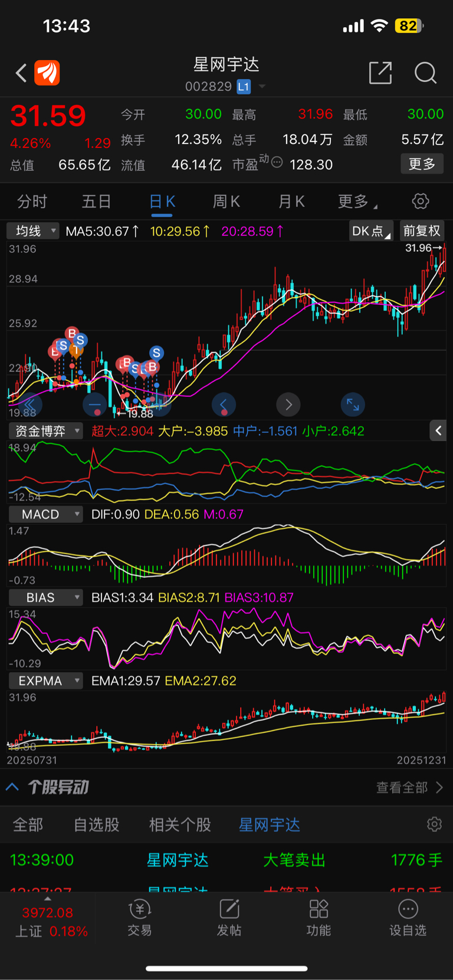
Task: Open the 发帖 post button
Action: 229,917
